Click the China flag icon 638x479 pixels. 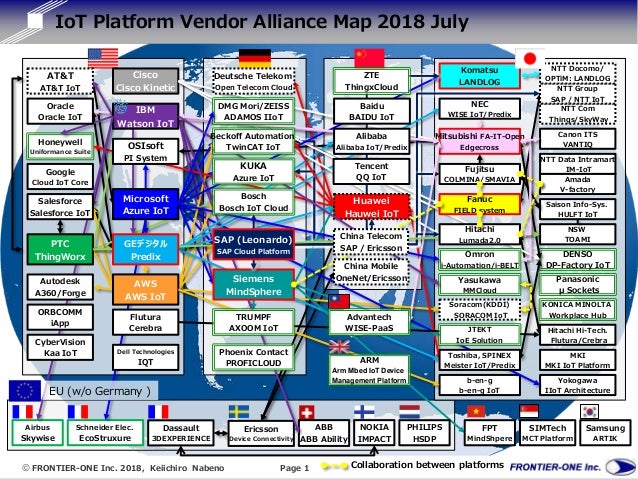[369, 58]
